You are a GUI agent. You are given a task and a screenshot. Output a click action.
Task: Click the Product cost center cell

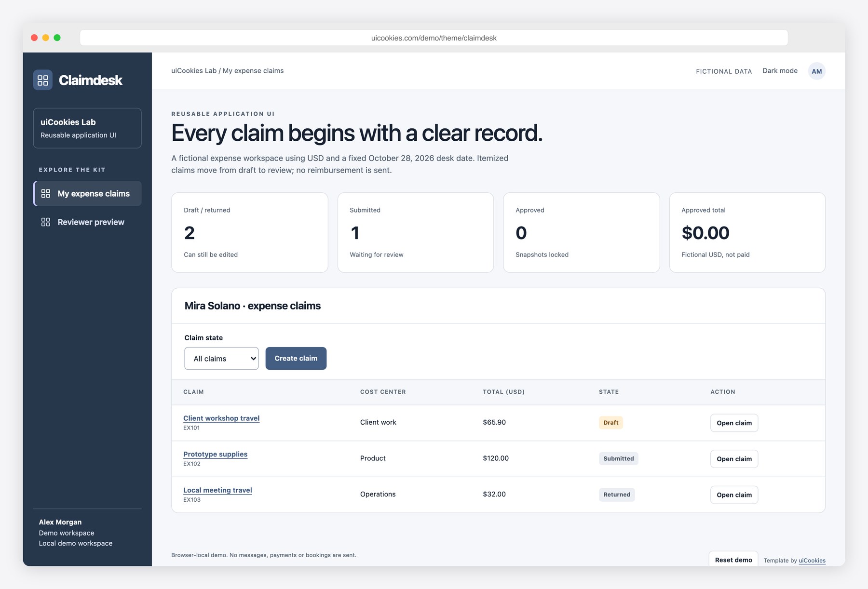point(373,458)
